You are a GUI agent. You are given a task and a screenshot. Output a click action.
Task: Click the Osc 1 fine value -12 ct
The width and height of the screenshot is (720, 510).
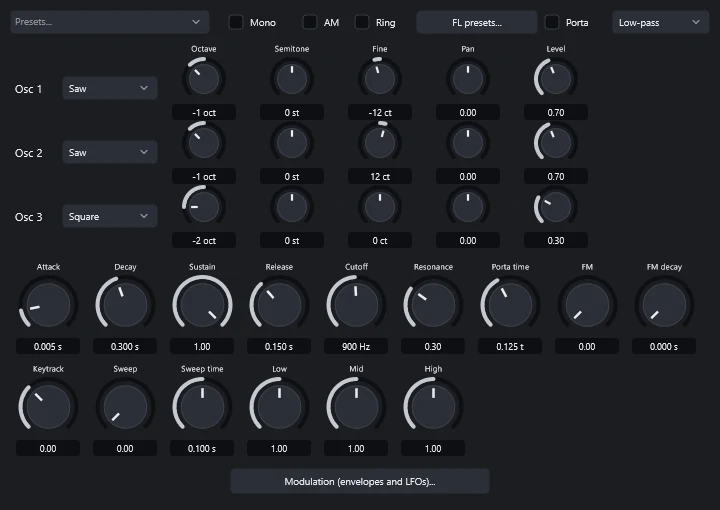tap(380, 112)
